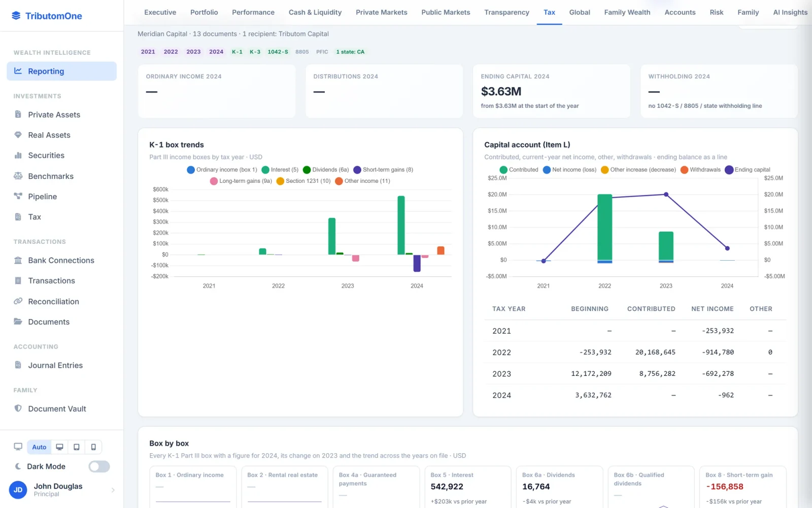Toggle Ending capital legend item

coord(748,170)
